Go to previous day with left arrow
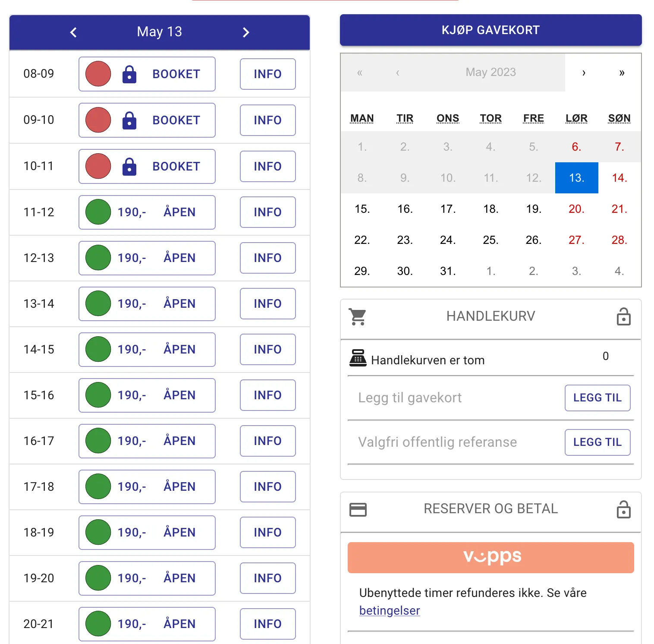The image size is (654, 644). pyautogui.click(x=73, y=32)
